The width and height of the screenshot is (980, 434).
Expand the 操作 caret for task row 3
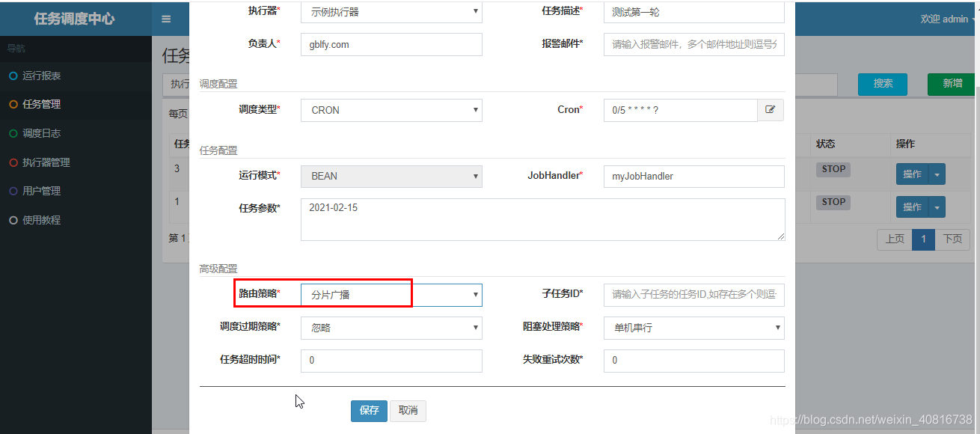tap(937, 174)
